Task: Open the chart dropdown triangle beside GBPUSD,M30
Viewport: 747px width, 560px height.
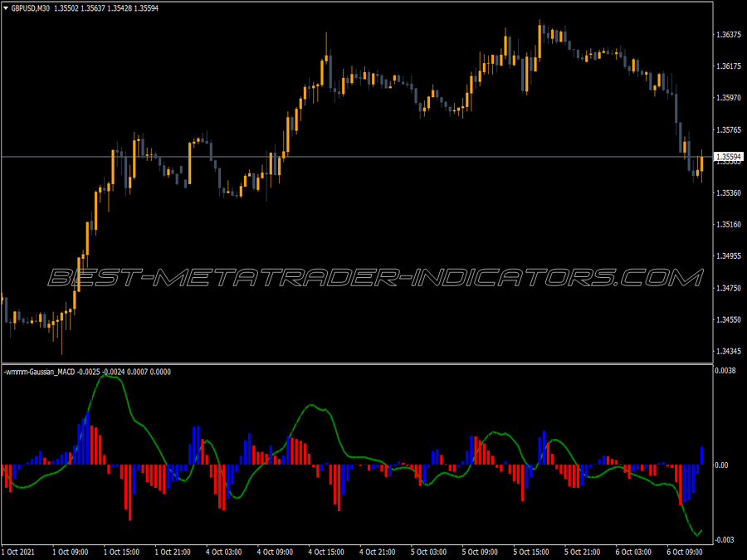Action: (x=6, y=8)
